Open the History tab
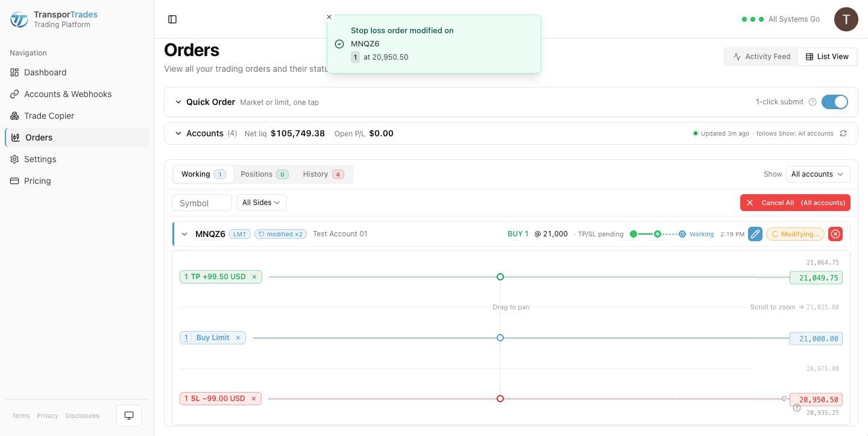The image size is (868, 436). coord(323,174)
